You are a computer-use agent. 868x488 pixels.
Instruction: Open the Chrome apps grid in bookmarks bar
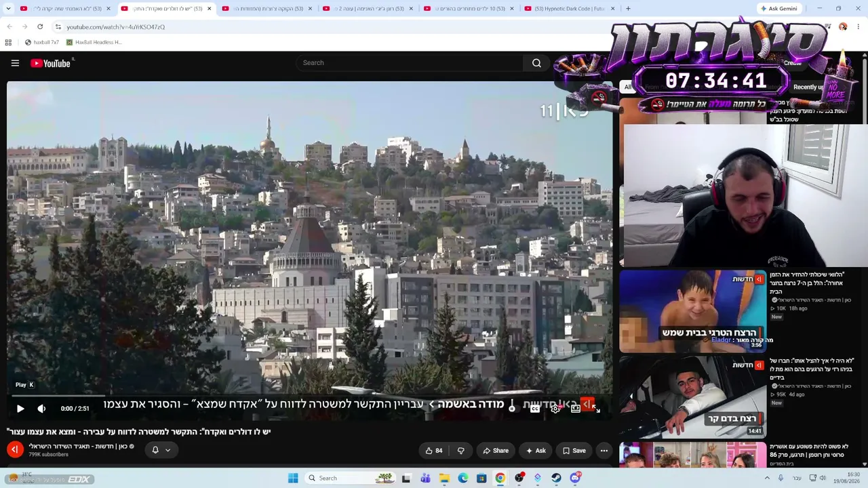pos(8,42)
